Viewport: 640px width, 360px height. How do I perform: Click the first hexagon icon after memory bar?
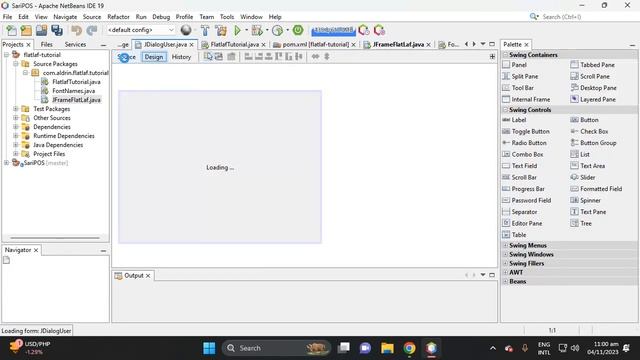pyautogui.click(x=364, y=30)
